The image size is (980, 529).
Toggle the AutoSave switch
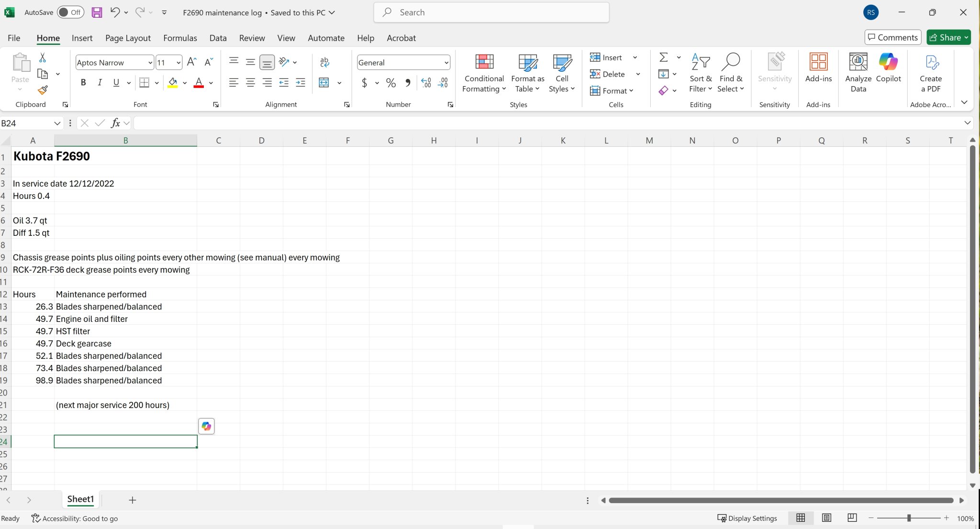pos(70,12)
